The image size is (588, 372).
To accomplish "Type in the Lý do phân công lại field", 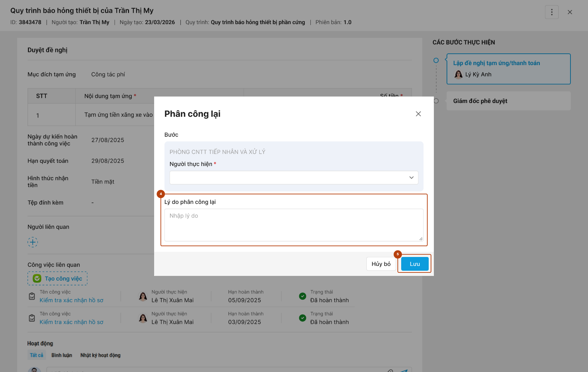I will (x=293, y=225).
